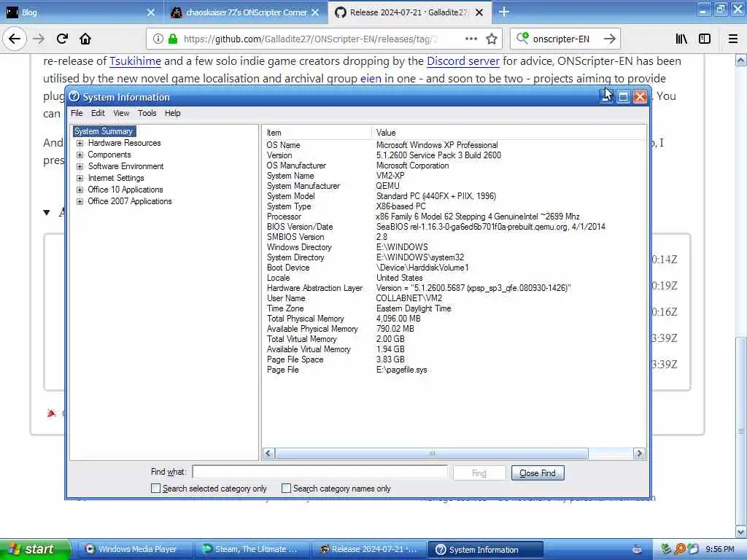Open the File menu in System Information
Image resolution: width=747 pixels, height=560 pixels.
click(77, 113)
